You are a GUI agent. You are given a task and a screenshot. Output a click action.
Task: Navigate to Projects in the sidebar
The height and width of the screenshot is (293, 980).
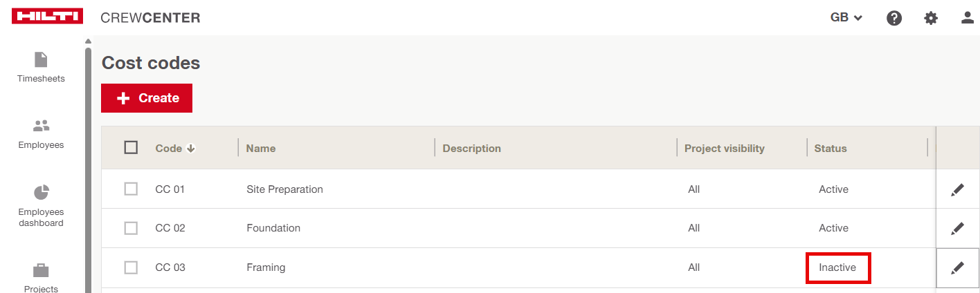[41, 278]
